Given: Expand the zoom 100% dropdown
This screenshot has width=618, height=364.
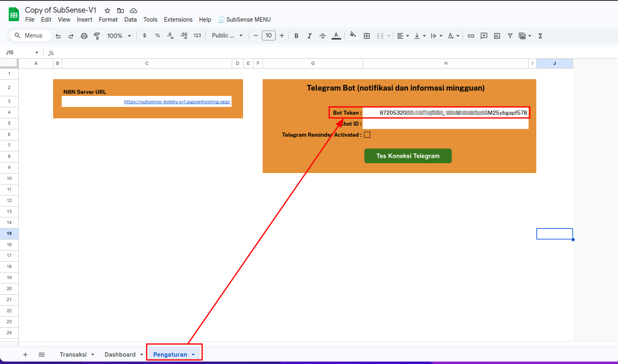Looking at the screenshot, I should [x=119, y=36].
